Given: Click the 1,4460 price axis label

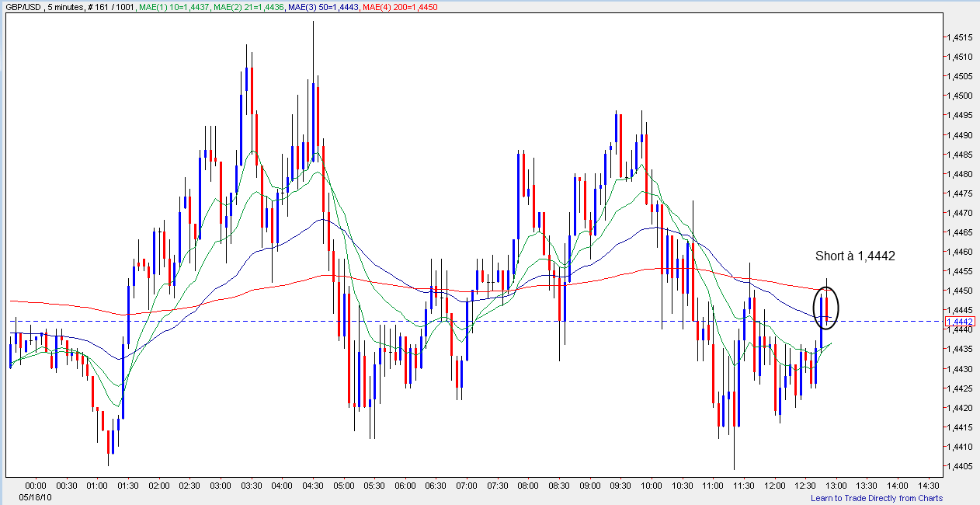Looking at the screenshot, I should 959,252.
